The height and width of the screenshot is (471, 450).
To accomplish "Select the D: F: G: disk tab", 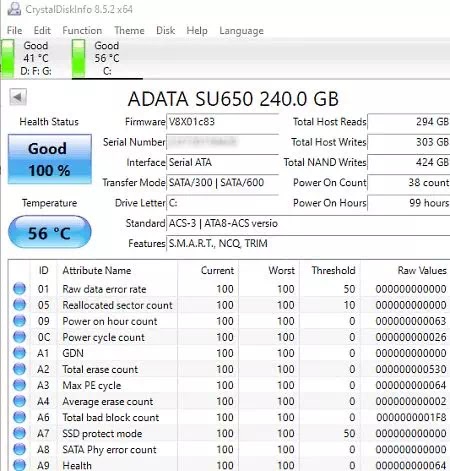I will [x=36, y=59].
